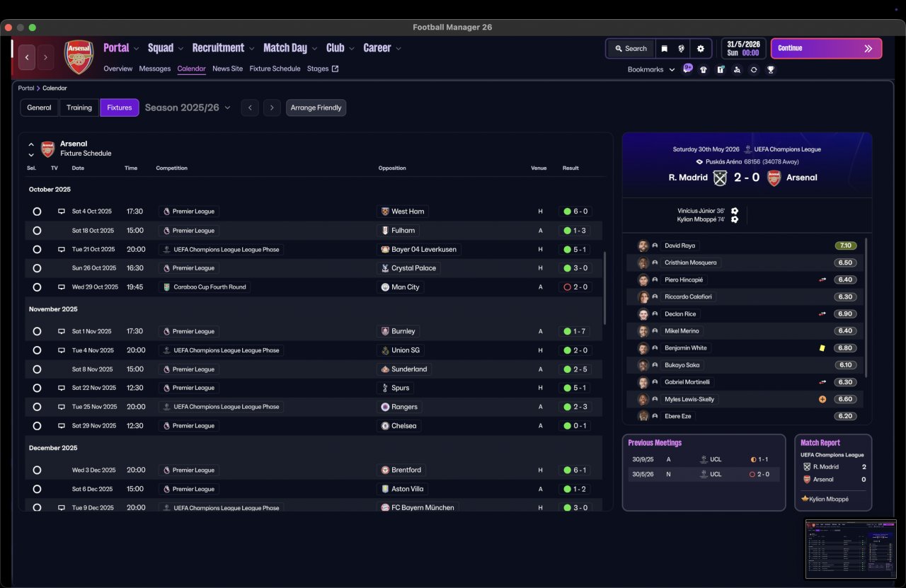Click the West Ham club badge

[386, 212]
